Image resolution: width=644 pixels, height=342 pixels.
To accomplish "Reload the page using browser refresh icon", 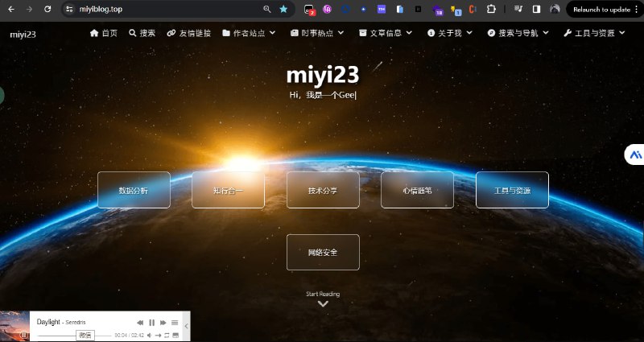I will pos(47,9).
